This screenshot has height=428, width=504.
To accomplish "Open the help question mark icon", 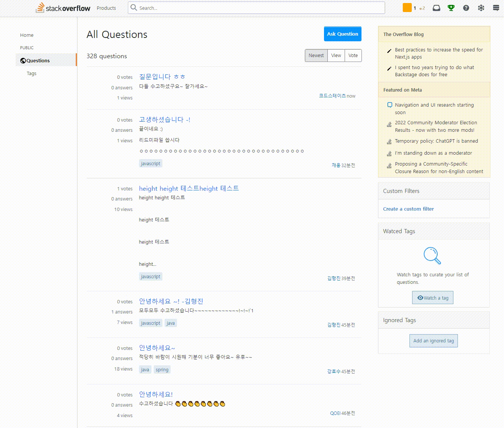I will [466, 8].
